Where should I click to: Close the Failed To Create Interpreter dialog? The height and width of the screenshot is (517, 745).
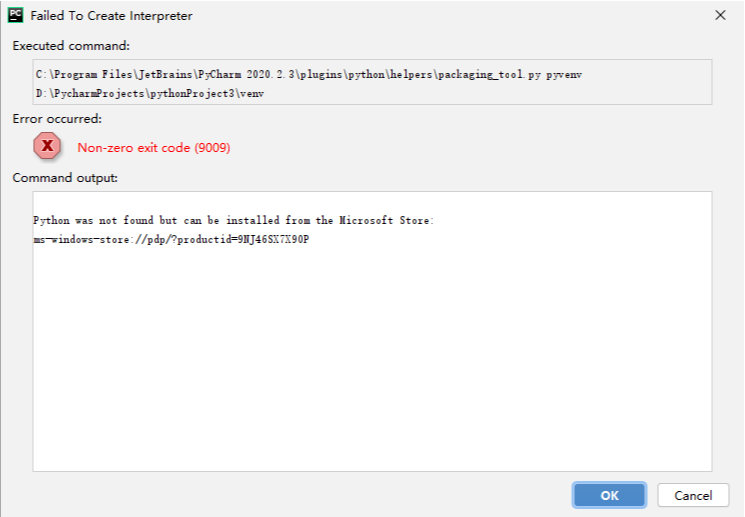[720, 16]
